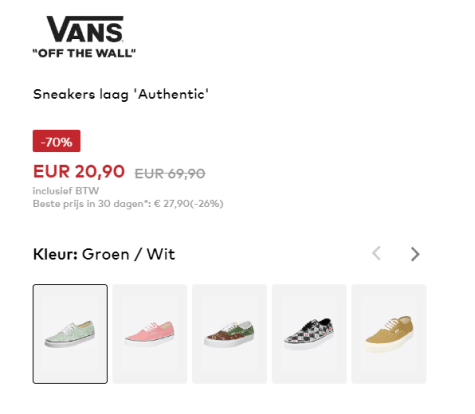Go back with the left chevron arrow
The image size is (475, 414).
[x=377, y=253]
